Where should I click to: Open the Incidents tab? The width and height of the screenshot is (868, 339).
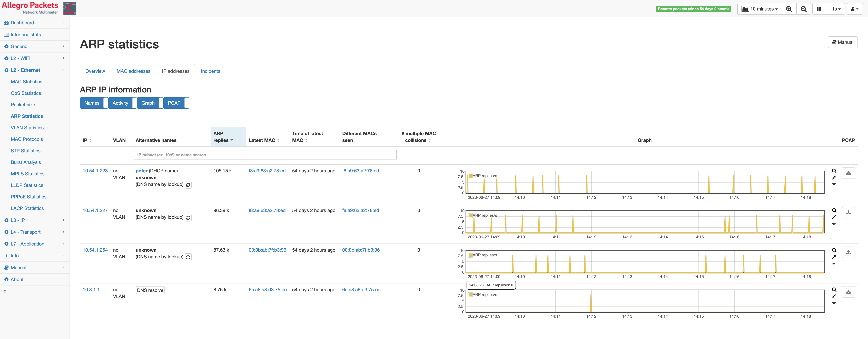point(210,71)
